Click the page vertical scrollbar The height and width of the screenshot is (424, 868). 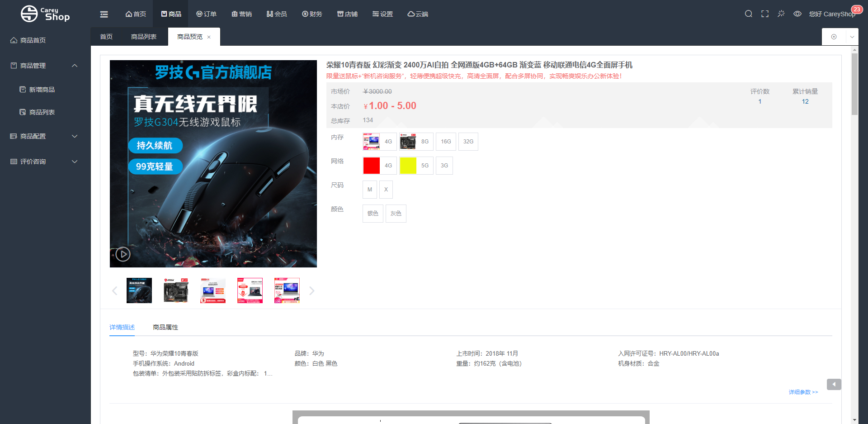pyautogui.click(x=854, y=84)
